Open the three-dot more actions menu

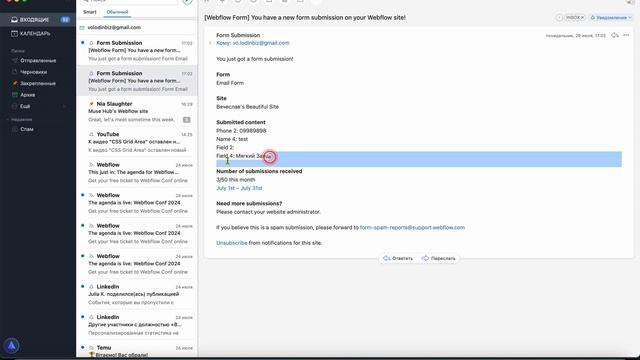coord(626,36)
